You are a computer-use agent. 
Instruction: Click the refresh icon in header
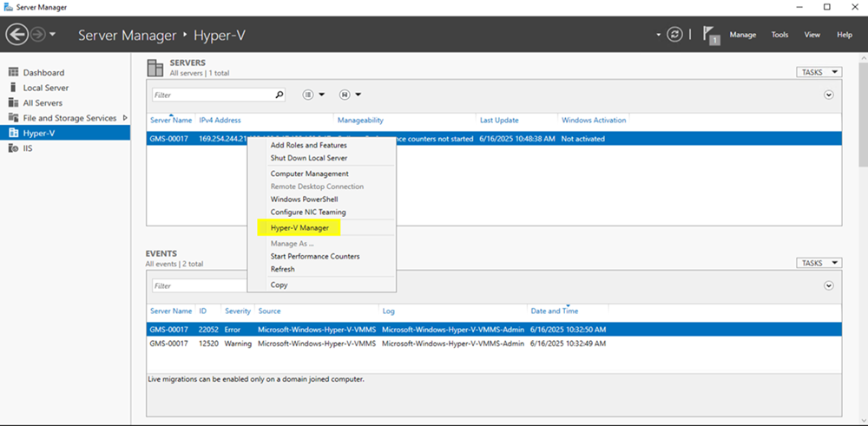(674, 35)
